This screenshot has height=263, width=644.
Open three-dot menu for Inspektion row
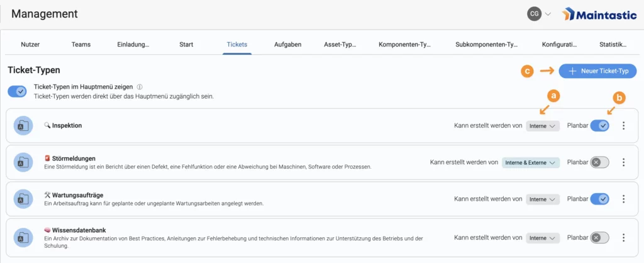pyautogui.click(x=623, y=126)
